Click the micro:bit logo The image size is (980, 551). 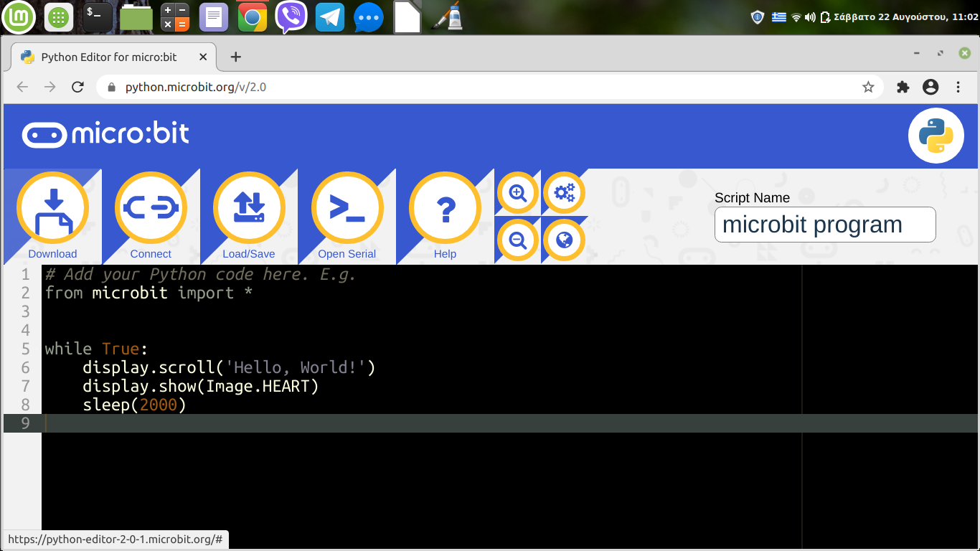point(105,134)
